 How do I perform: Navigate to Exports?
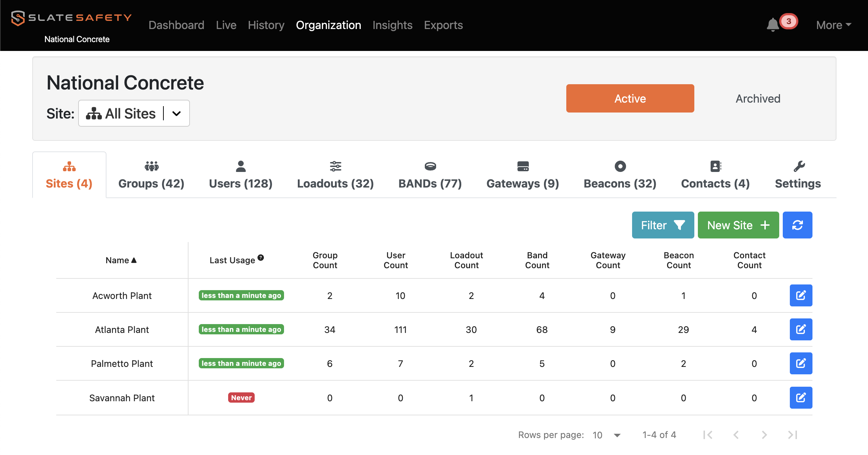tap(443, 25)
